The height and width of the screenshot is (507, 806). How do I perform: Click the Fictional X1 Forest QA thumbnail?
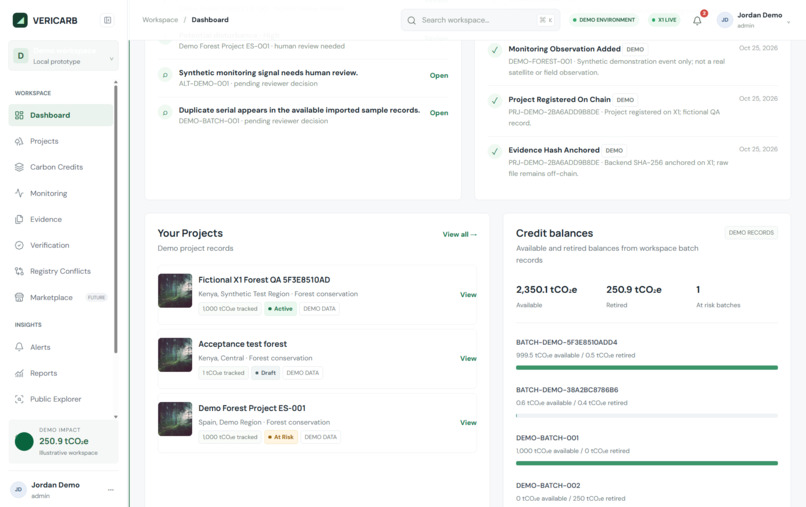[175, 291]
